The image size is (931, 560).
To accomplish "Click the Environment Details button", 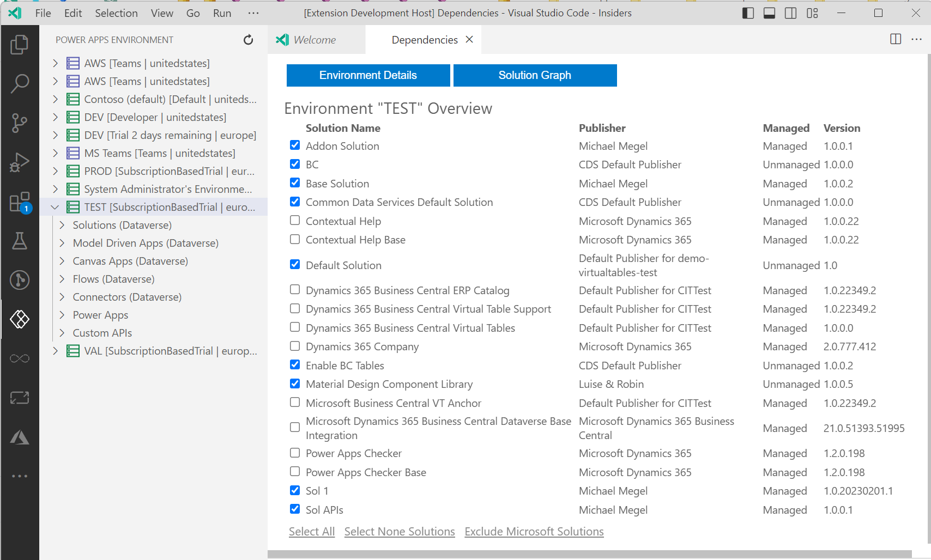I will [x=368, y=75].
